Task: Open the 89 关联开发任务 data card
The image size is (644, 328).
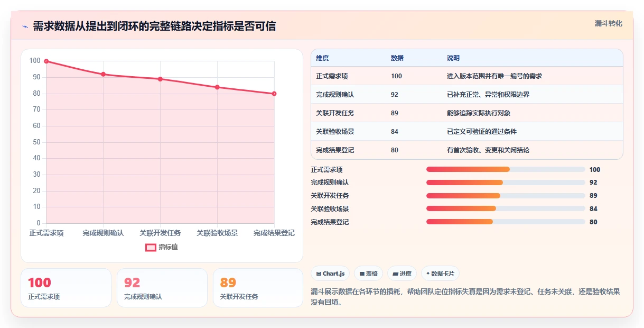Action: [x=258, y=288]
